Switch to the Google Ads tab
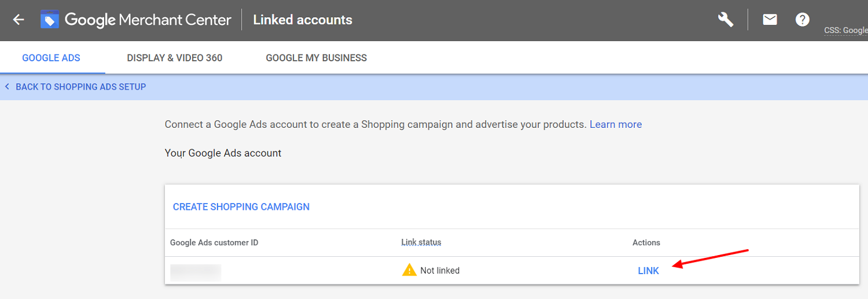The width and height of the screenshot is (868, 299). click(x=52, y=58)
